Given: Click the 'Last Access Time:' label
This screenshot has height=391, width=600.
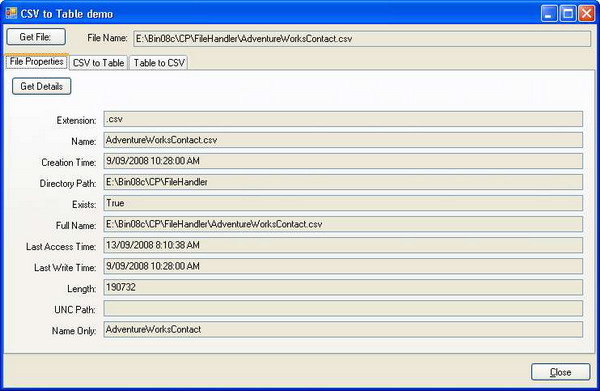Looking at the screenshot, I should 61,247.
